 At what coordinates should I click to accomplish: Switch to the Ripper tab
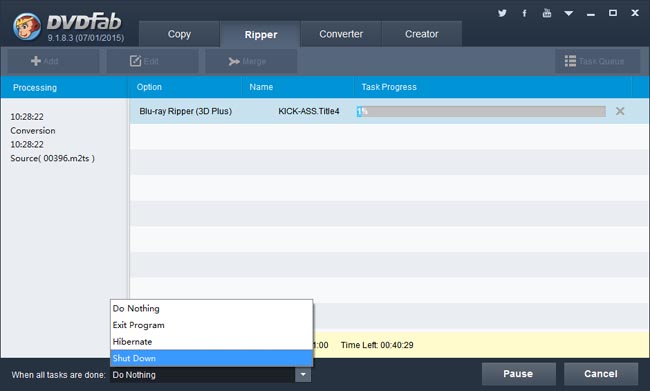click(260, 34)
